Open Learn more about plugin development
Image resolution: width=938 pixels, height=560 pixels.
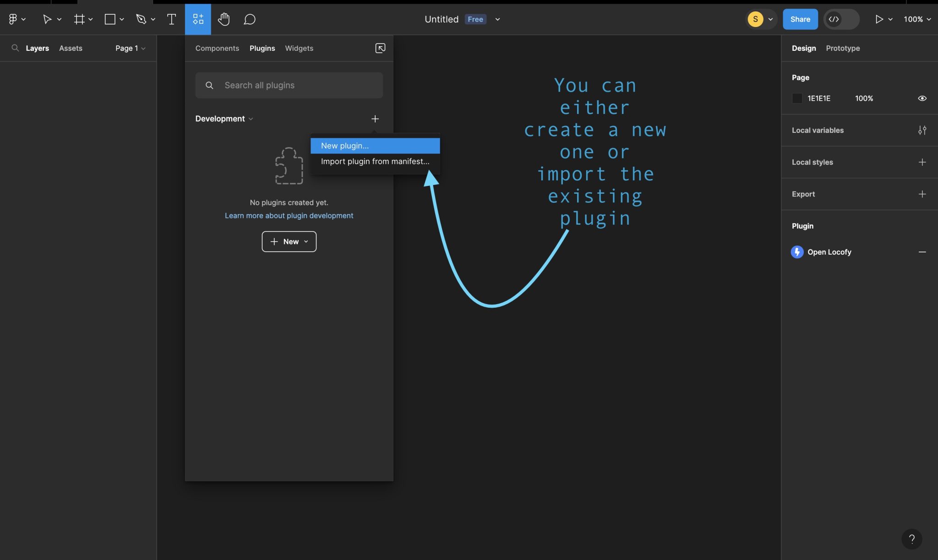point(289,215)
